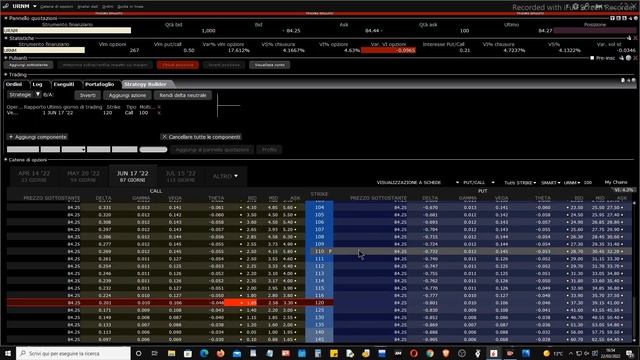The height and width of the screenshot is (360, 640).
Task: Open Google Chrome from the taskbar
Action: click(430, 353)
